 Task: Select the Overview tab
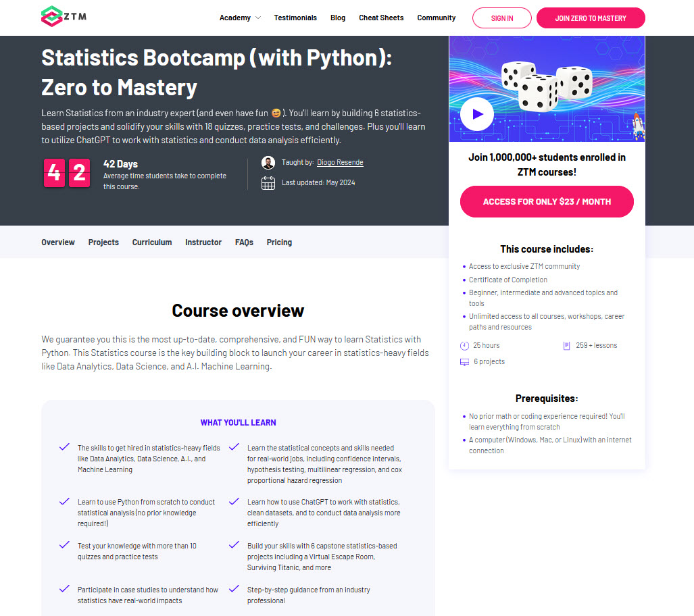click(x=58, y=242)
